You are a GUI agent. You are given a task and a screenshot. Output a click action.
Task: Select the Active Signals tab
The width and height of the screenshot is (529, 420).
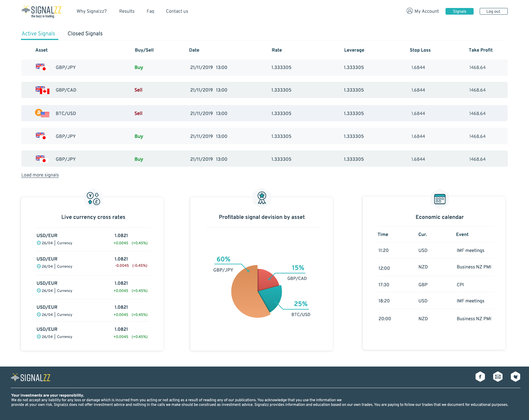coord(39,34)
